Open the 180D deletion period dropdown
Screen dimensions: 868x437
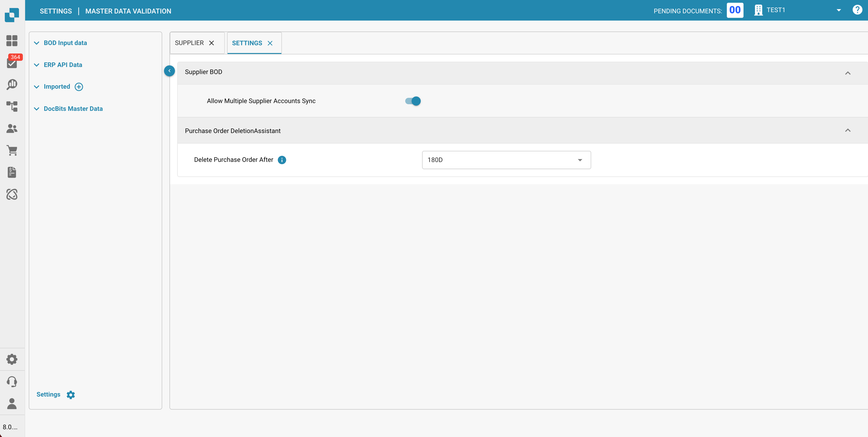(x=506, y=160)
